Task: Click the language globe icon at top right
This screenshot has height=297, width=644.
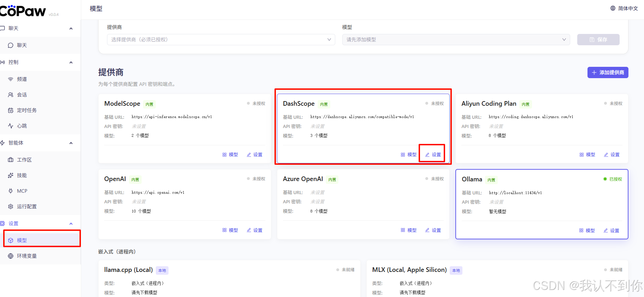Action: (x=613, y=8)
